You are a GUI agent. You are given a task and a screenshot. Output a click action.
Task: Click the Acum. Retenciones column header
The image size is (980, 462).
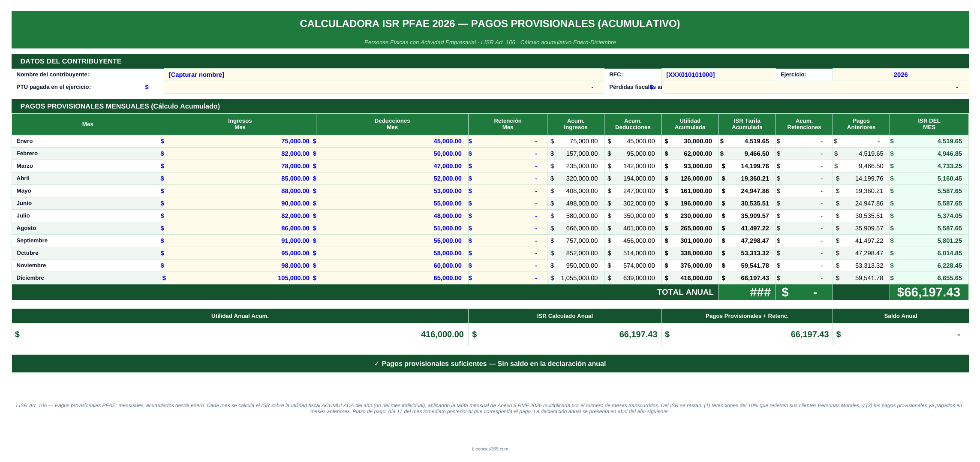pyautogui.click(x=804, y=124)
